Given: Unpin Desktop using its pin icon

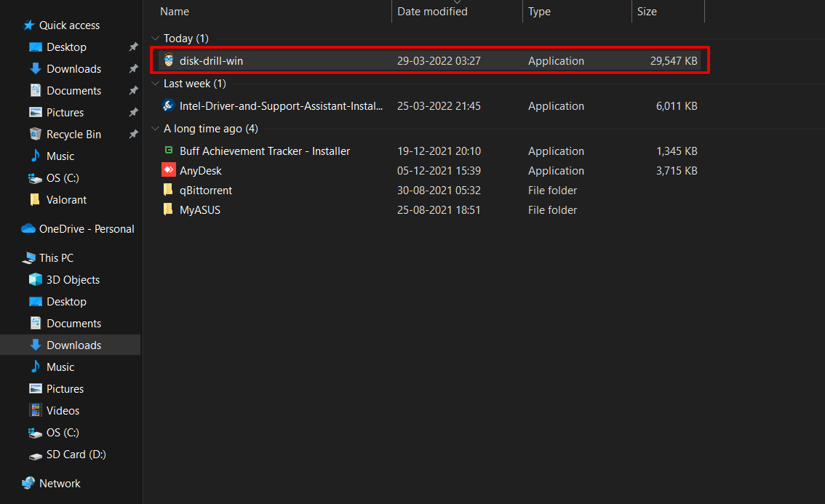Looking at the screenshot, I should point(134,47).
